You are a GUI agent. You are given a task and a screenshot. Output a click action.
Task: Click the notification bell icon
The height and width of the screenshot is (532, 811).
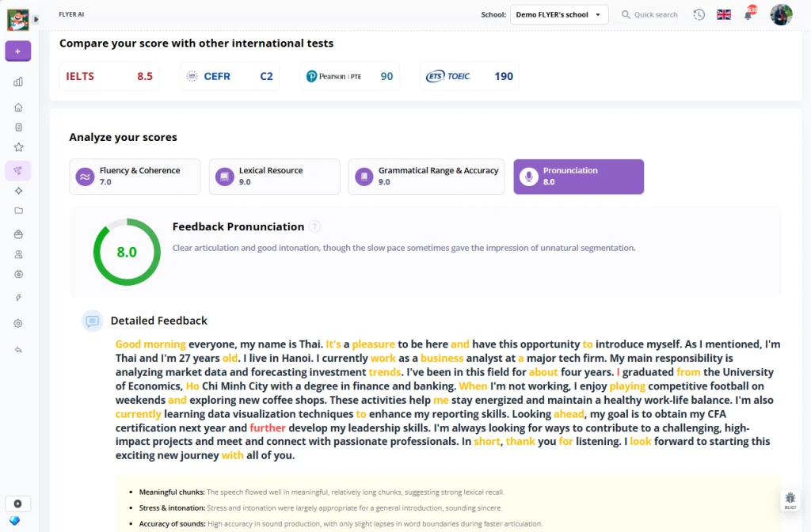(748, 15)
